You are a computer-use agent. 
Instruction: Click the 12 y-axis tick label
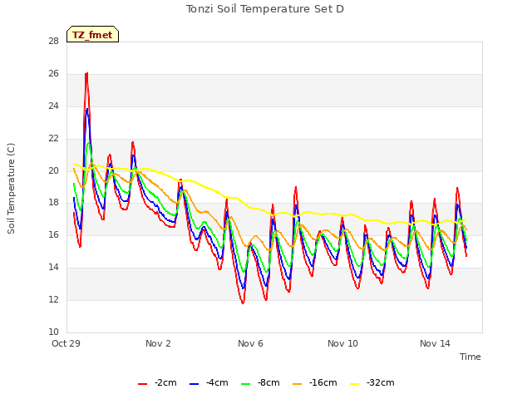53,299
